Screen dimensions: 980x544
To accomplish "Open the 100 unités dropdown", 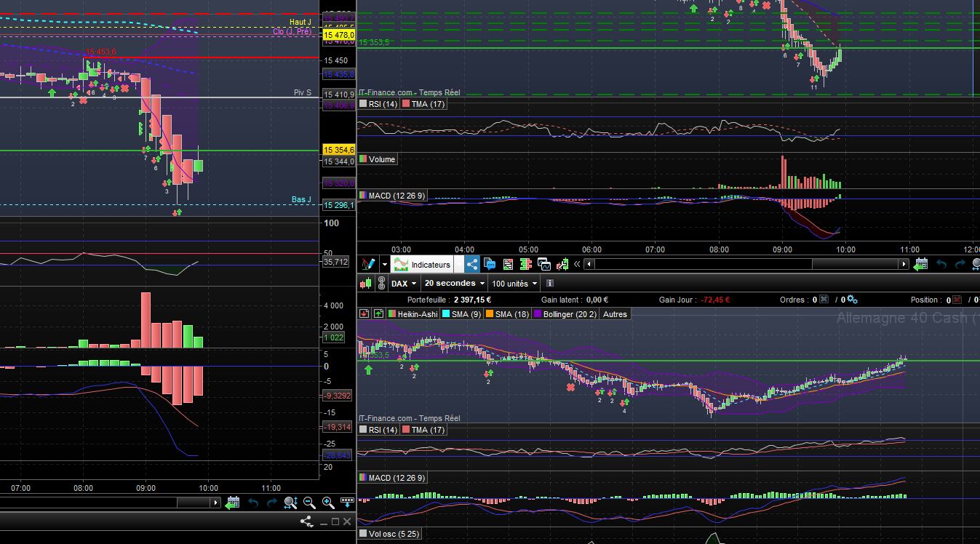I will click(x=514, y=284).
